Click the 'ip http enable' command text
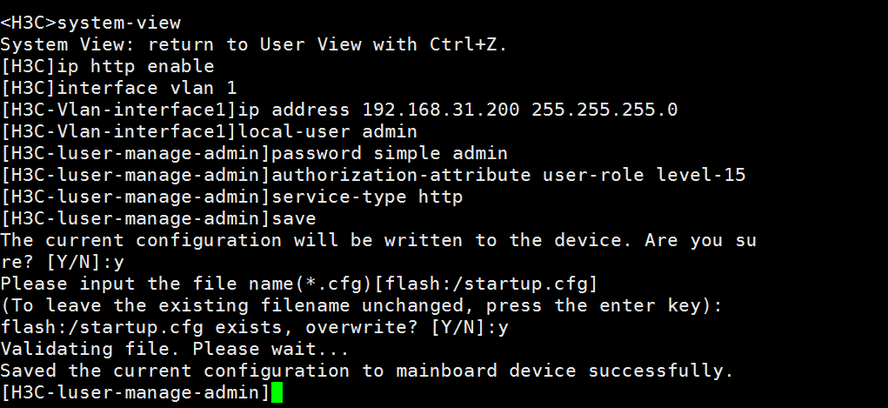This screenshot has width=888, height=408. (136, 66)
